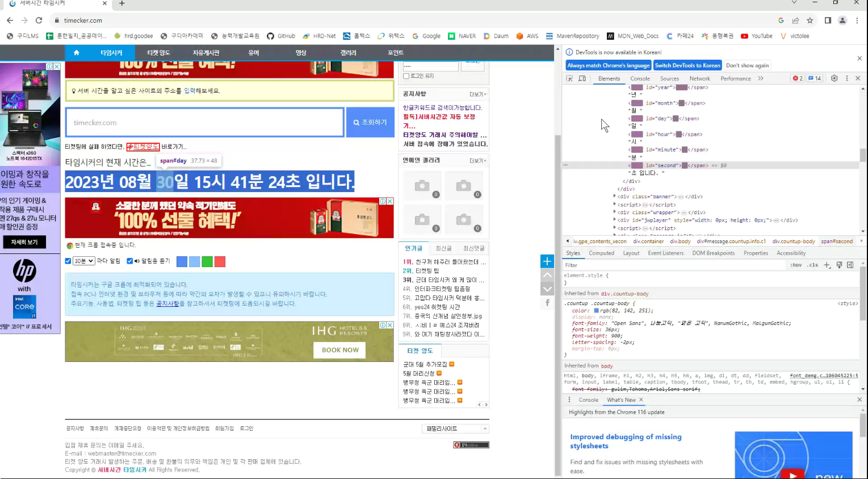Open DevTools settings gear
868x479 pixels.
[x=834, y=78]
